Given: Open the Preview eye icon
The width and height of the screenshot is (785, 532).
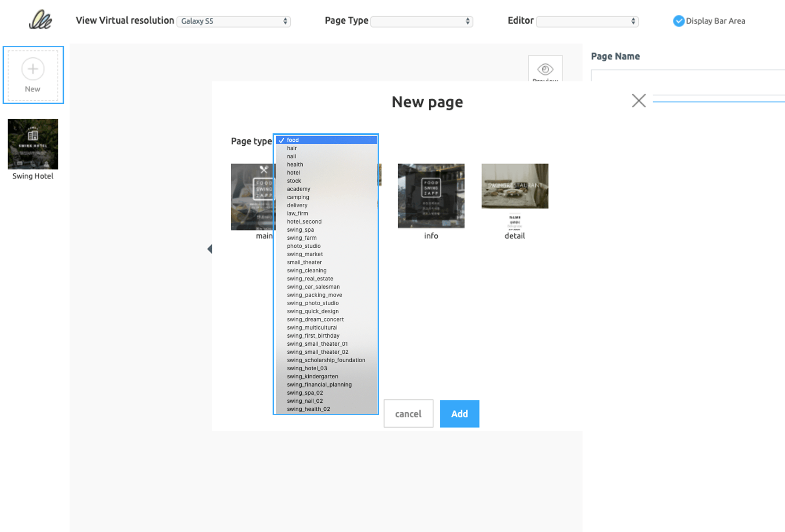Looking at the screenshot, I should pyautogui.click(x=545, y=70).
